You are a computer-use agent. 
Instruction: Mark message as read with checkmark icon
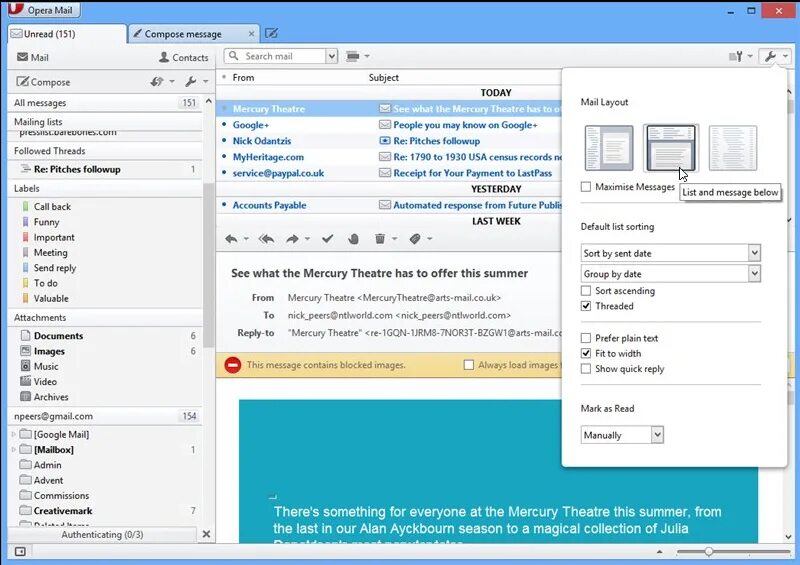tap(328, 238)
